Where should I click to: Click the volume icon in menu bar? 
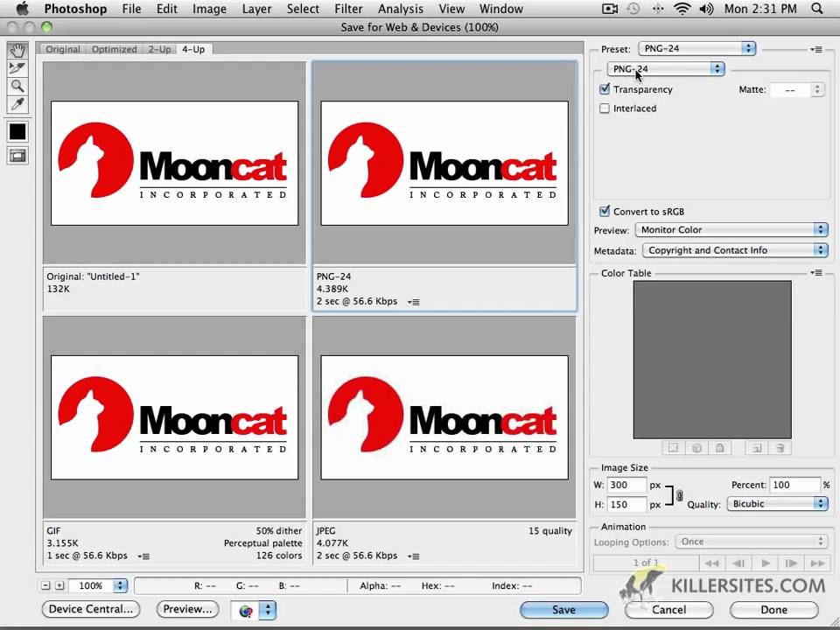pos(706,9)
